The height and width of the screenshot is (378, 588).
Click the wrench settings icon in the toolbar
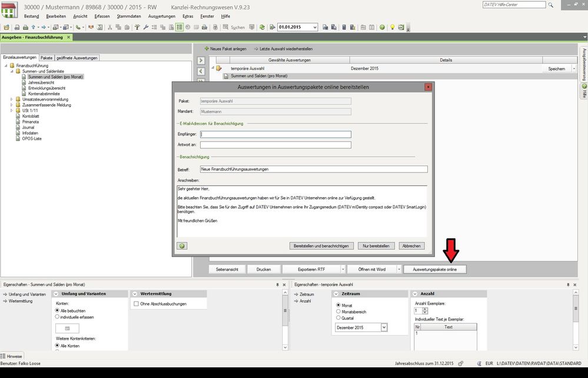pyautogui.click(x=145, y=27)
